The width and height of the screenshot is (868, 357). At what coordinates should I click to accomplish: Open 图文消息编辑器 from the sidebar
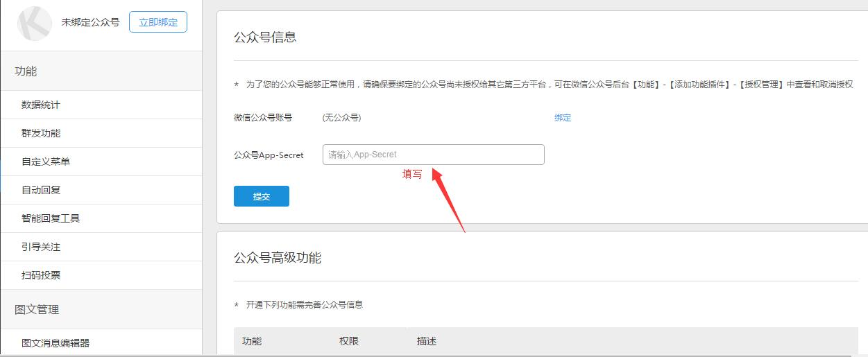coord(56,342)
